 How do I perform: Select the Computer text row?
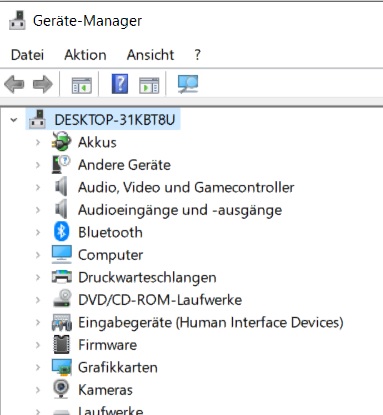111,255
